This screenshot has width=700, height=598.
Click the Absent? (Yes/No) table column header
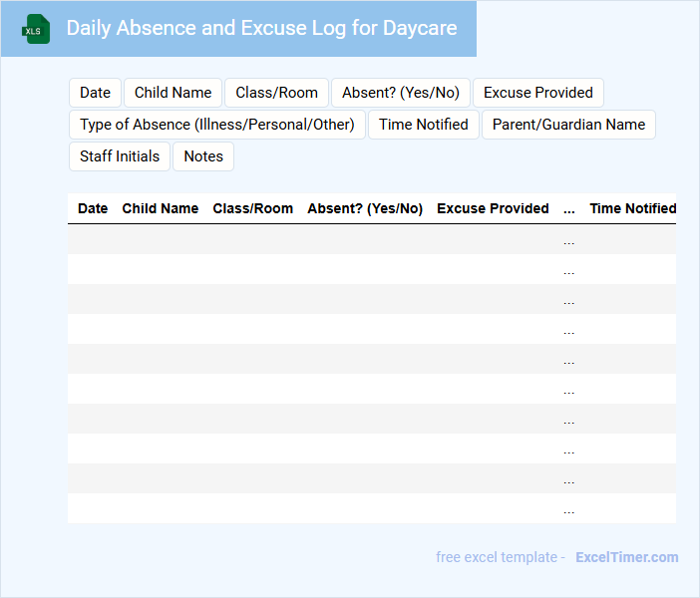(x=365, y=208)
